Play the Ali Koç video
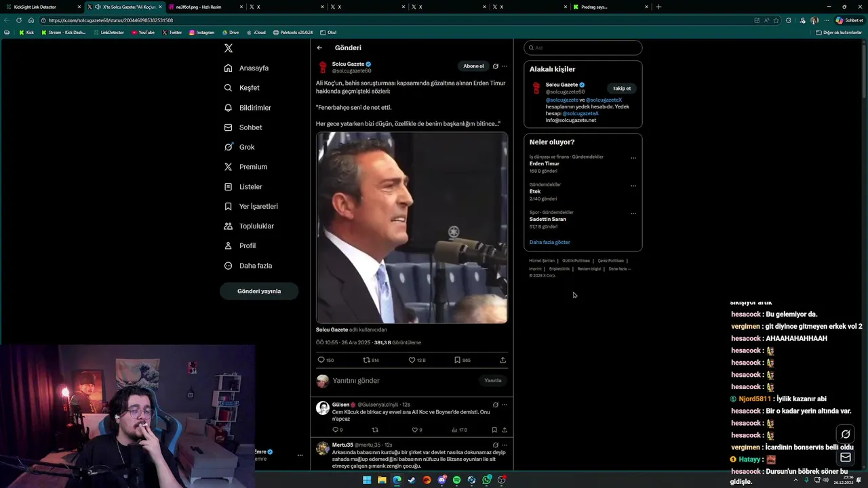Viewport: 868px width, 488px height. point(412,228)
